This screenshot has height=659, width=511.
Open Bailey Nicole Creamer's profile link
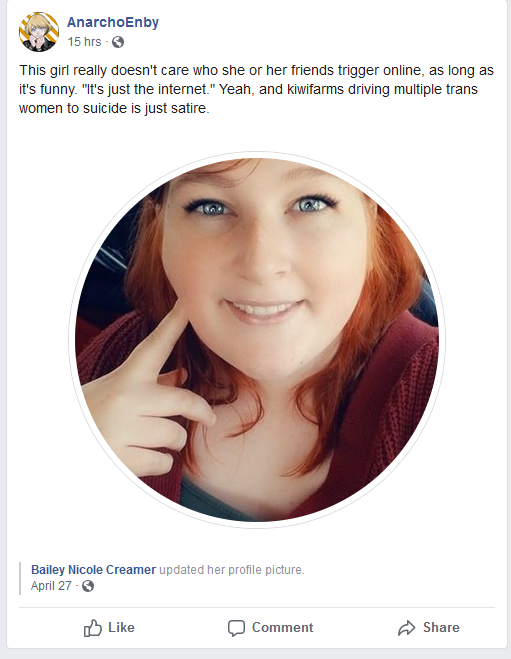pos(93,570)
